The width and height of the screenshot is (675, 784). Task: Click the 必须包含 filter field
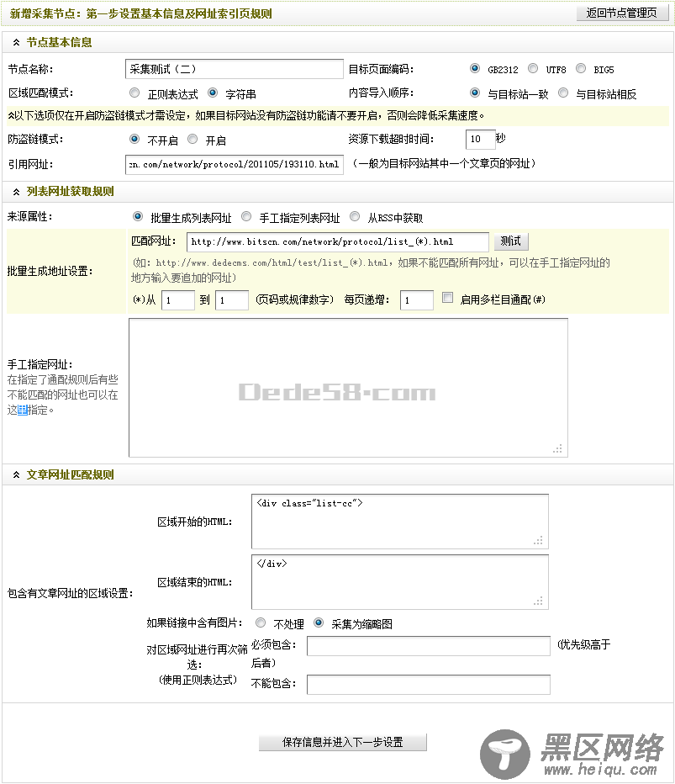(x=429, y=646)
